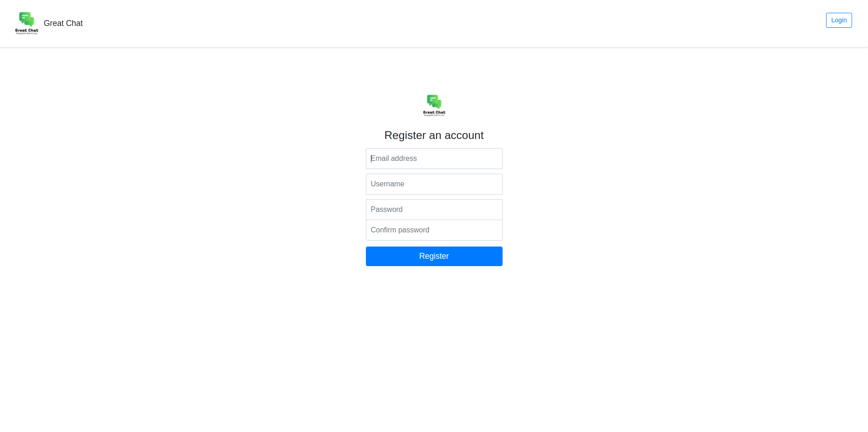Screen dimensions: 868x432
Task: Click the centered Great Chat logo above form
Action: (x=434, y=105)
